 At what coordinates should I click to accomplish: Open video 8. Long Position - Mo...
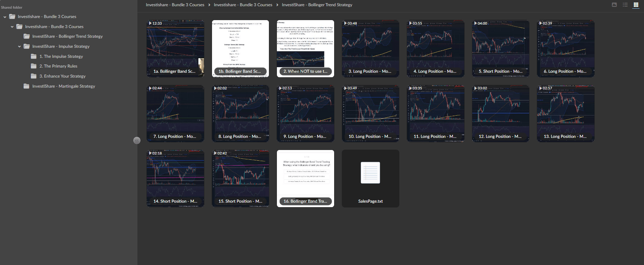(x=240, y=114)
